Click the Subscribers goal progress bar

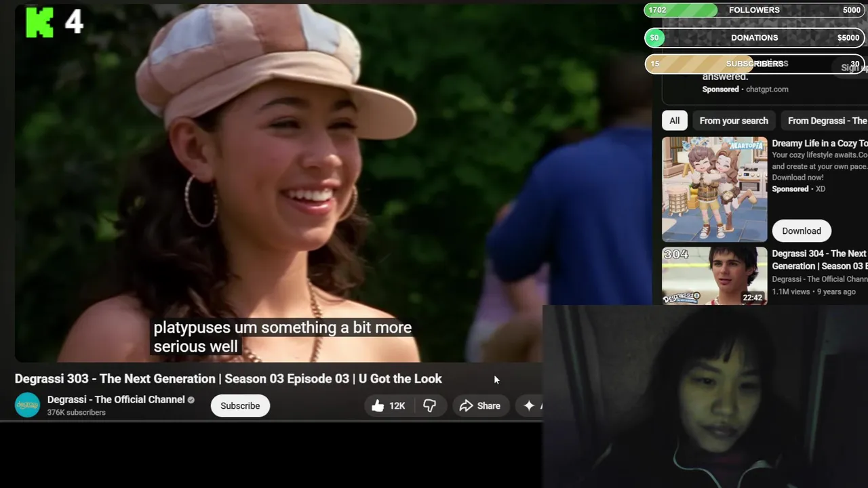pos(755,64)
